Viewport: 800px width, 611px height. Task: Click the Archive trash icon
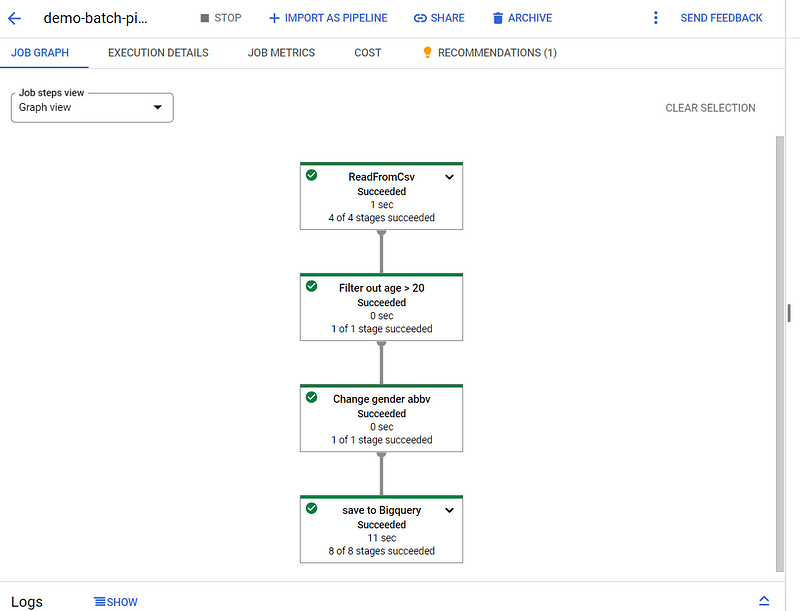pyautogui.click(x=498, y=18)
